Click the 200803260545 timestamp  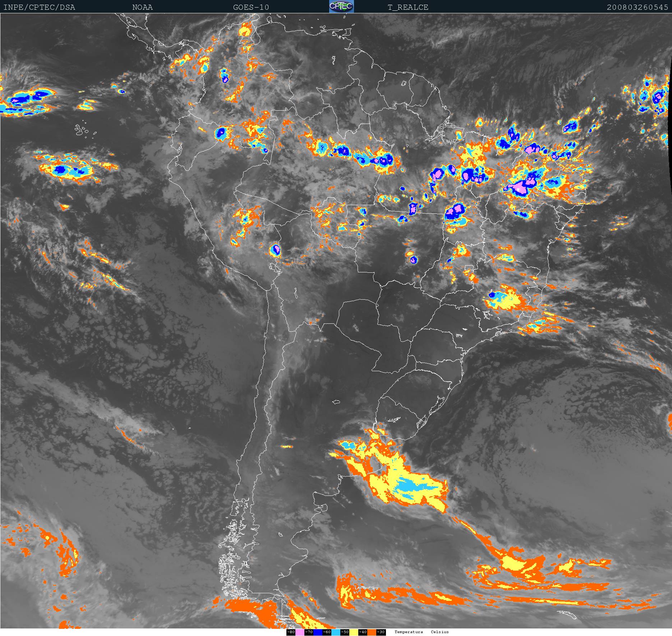[x=637, y=7]
